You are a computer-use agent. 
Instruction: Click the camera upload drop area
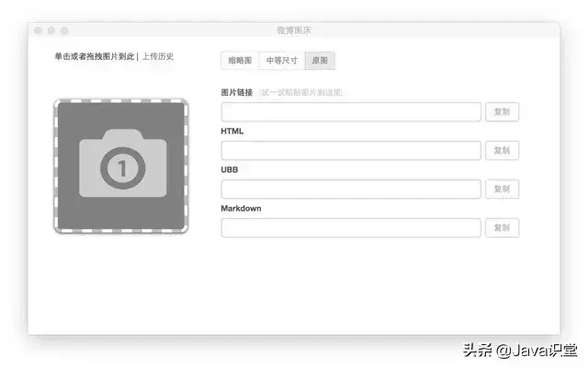tap(121, 166)
